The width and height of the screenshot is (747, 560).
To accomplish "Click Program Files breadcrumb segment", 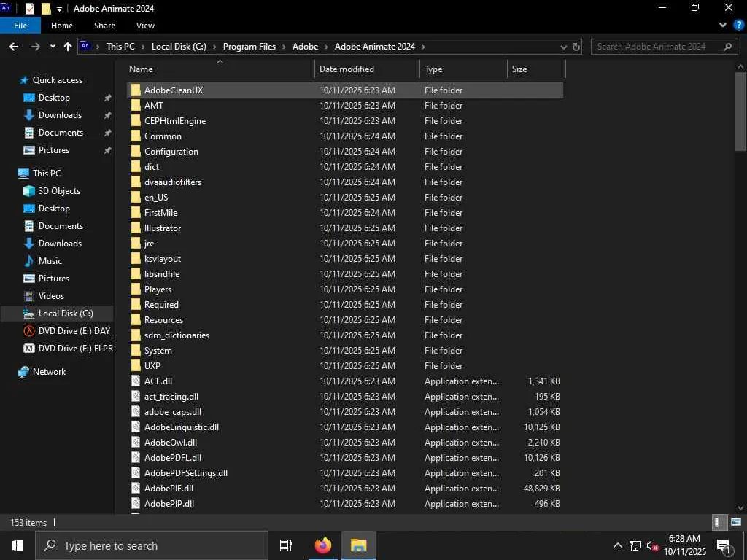I will click(249, 47).
